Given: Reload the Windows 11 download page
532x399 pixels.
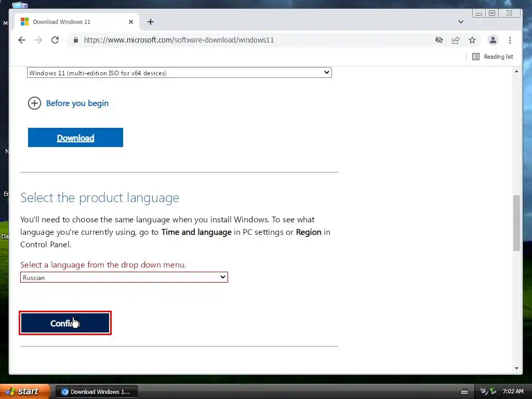Looking at the screenshot, I should pyautogui.click(x=55, y=40).
